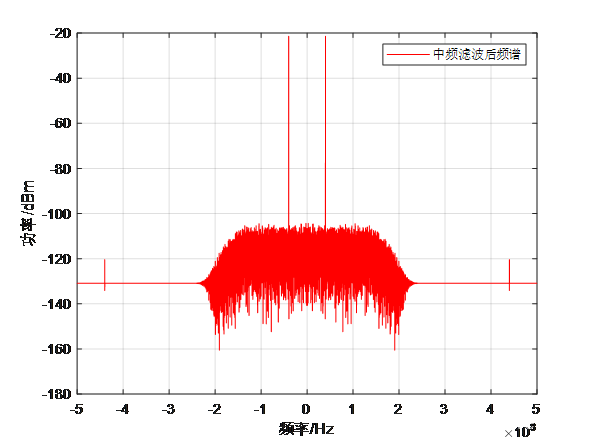
Task: Click the x-axis label 频率/Hz
Action: [x=306, y=429]
